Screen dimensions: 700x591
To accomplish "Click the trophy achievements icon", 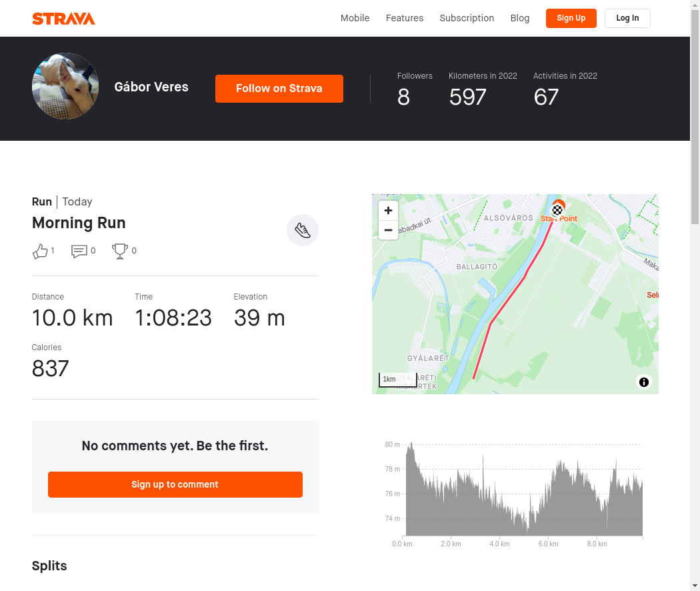I will 119,251.
